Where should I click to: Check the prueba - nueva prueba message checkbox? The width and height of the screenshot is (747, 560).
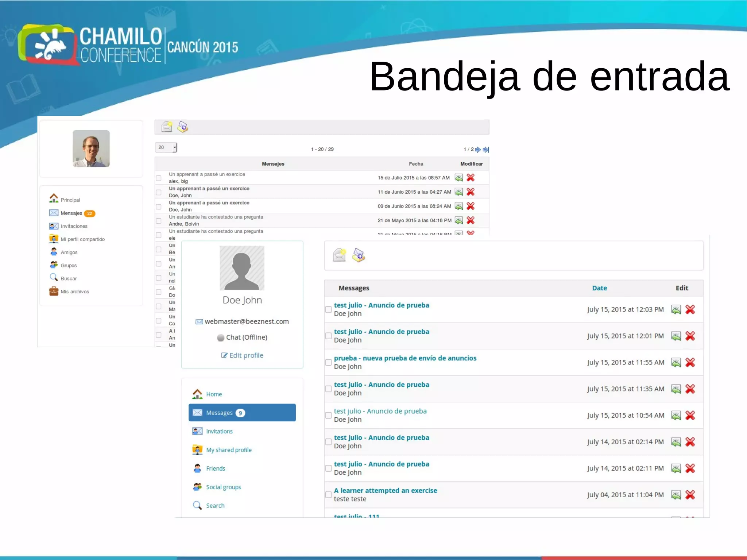coord(328,362)
